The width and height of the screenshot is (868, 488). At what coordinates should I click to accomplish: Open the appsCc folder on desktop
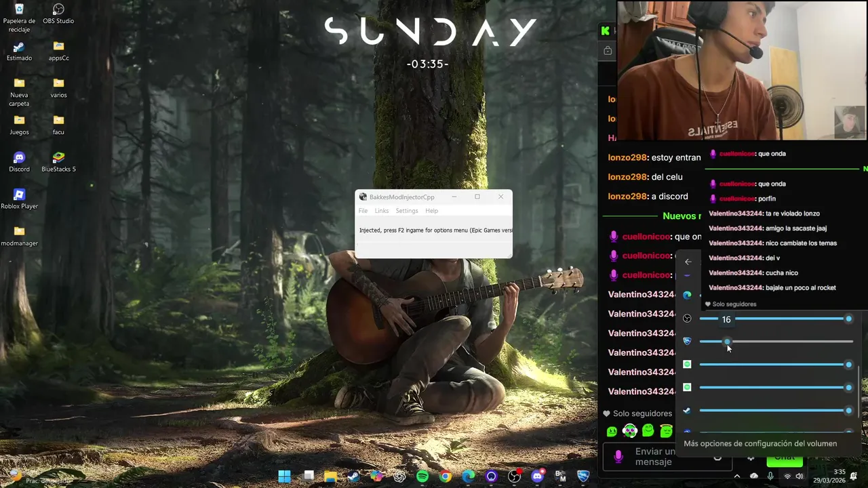[58, 52]
